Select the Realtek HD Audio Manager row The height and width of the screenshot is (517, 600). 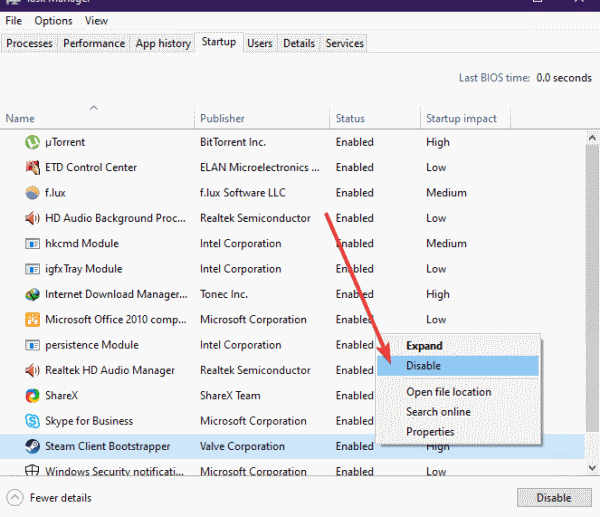110,370
